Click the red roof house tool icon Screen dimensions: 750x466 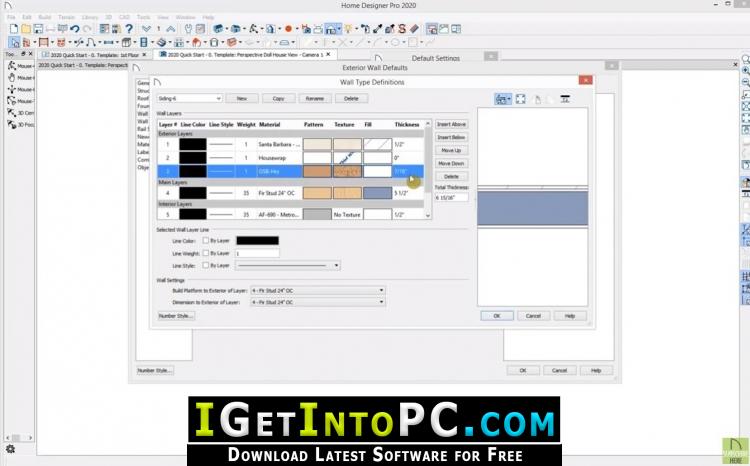[x=197, y=43]
